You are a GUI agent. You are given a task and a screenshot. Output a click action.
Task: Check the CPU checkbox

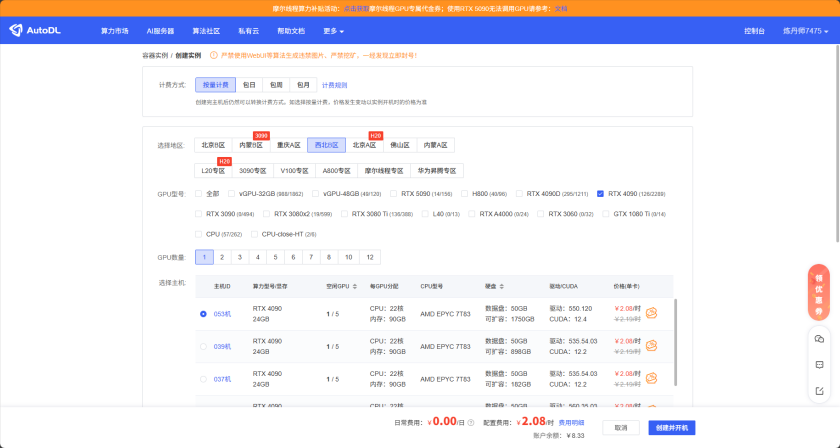coord(198,234)
